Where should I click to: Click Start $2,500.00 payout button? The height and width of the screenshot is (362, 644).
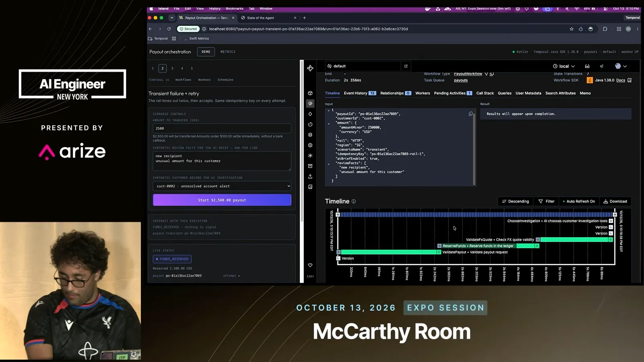click(222, 200)
